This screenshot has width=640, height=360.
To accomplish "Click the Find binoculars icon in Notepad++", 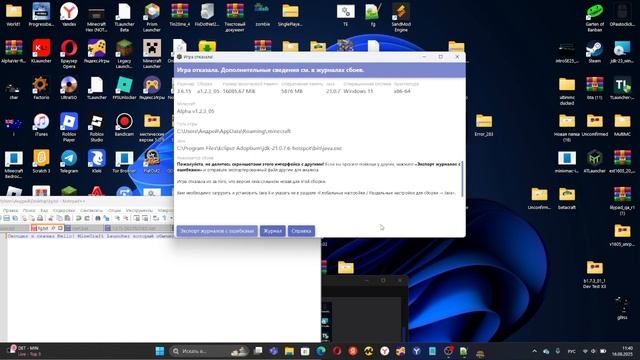I will [98, 218].
